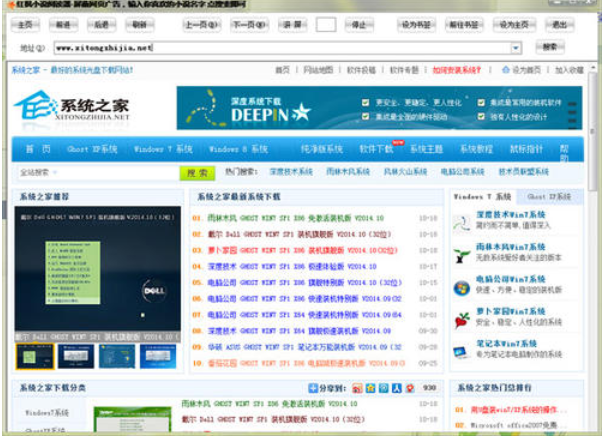This screenshot has height=437, width=602.
Task: Share via the blue Renren person icon
Action: (x=397, y=388)
